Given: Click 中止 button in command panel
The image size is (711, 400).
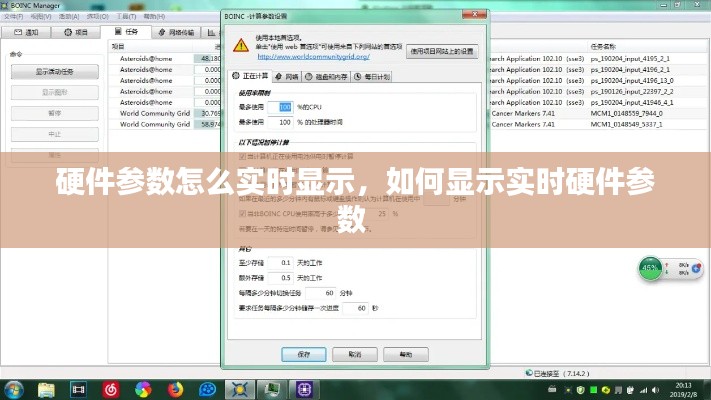Looking at the screenshot, I should pos(54,134).
